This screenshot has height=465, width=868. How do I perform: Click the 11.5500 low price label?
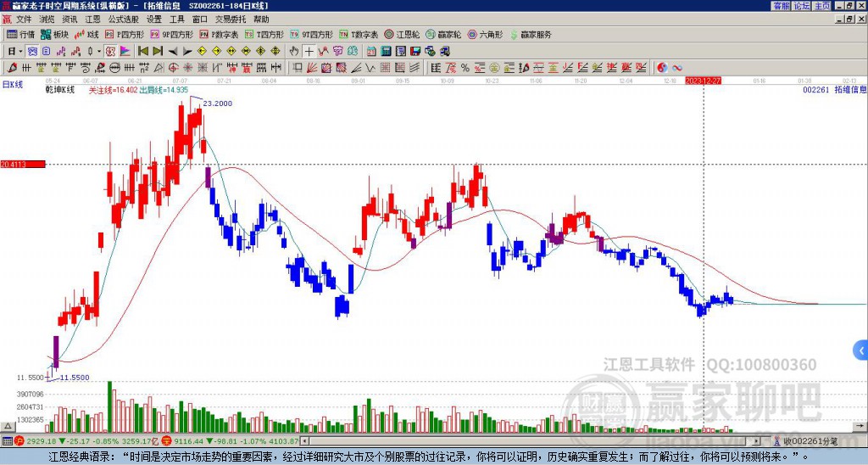click(75, 378)
